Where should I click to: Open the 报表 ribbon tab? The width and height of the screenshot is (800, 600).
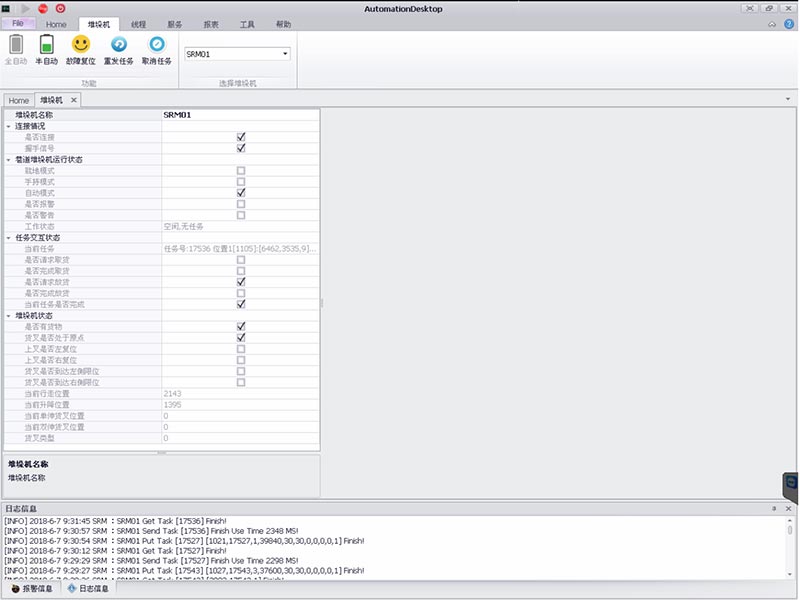click(211, 23)
